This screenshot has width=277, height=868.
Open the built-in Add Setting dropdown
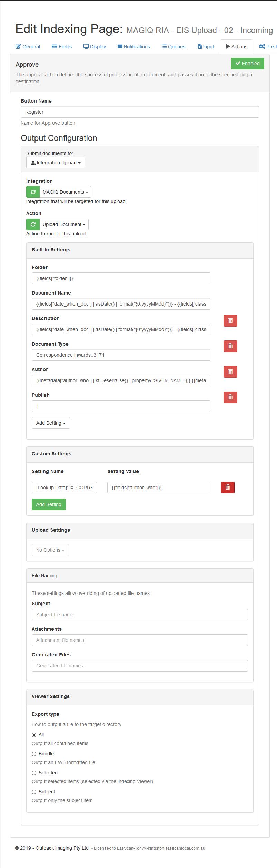pos(51,423)
